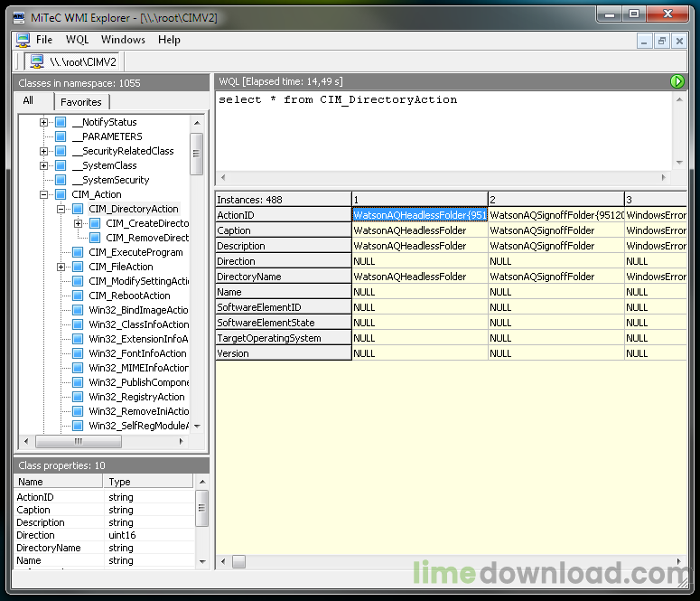
Task: Select the DirectoryName property row
Action: click(x=105, y=548)
